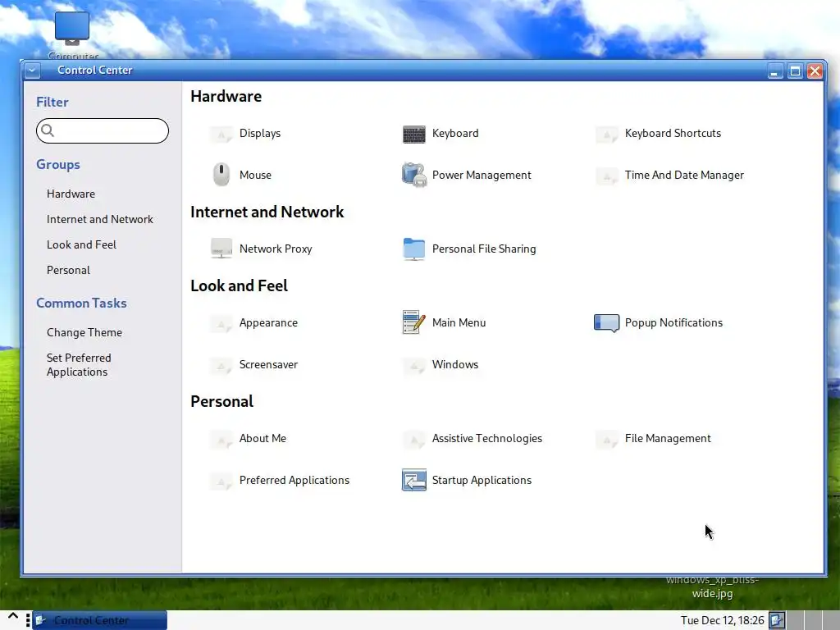
Task: Open the Displays settings icon
Action: point(221,134)
